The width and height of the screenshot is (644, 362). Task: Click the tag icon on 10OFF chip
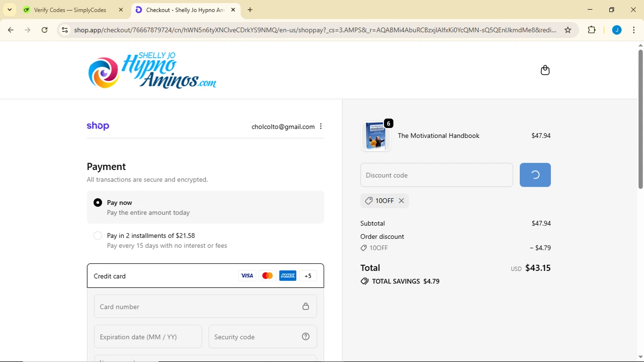point(368,201)
